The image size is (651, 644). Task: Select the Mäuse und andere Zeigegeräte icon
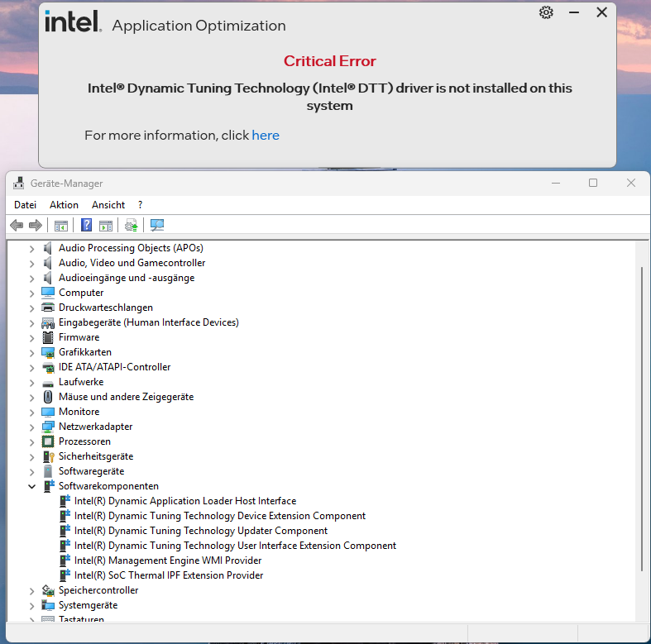pyautogui.click(x=48, y=397)
